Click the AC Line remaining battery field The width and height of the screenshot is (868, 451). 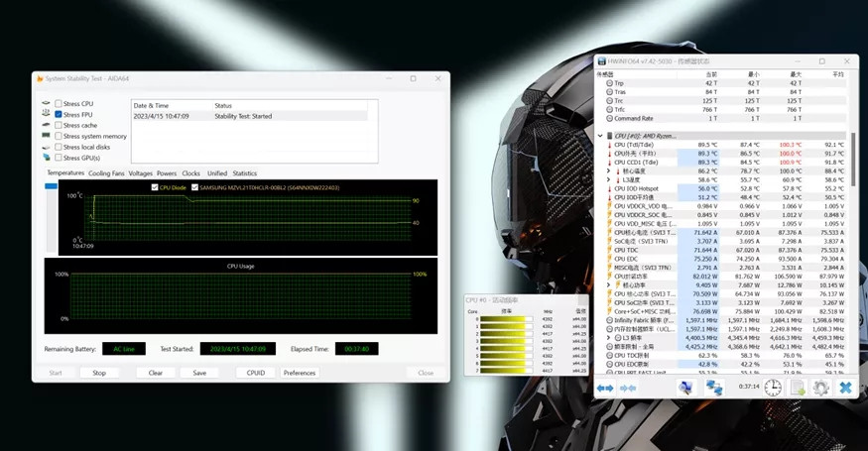[x=124, y=349]
